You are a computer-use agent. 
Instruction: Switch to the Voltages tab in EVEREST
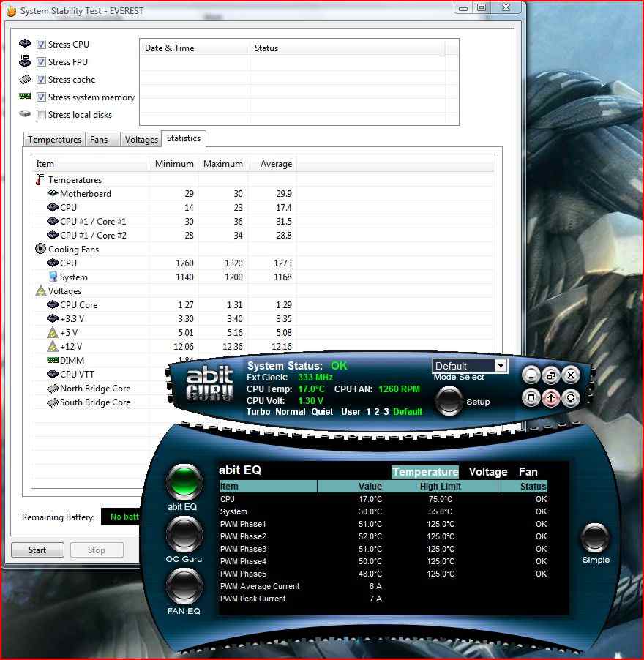pyautogui.click(x=141, y=140)
